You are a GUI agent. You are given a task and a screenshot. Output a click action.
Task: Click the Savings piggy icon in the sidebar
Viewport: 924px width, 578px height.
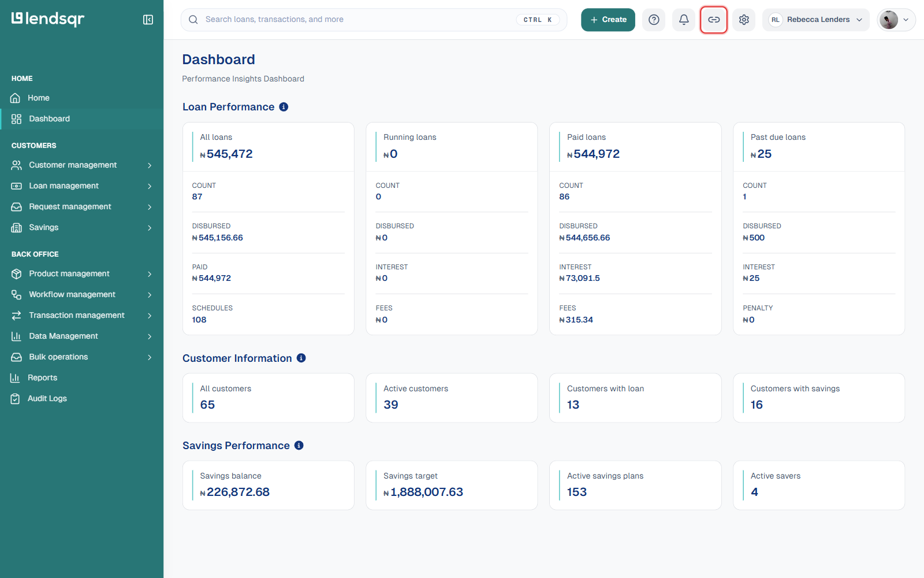16,228
